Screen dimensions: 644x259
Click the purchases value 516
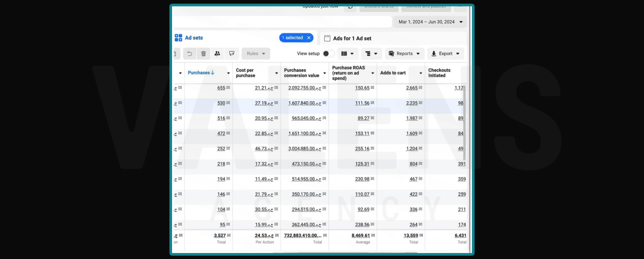tap(221, 118)
